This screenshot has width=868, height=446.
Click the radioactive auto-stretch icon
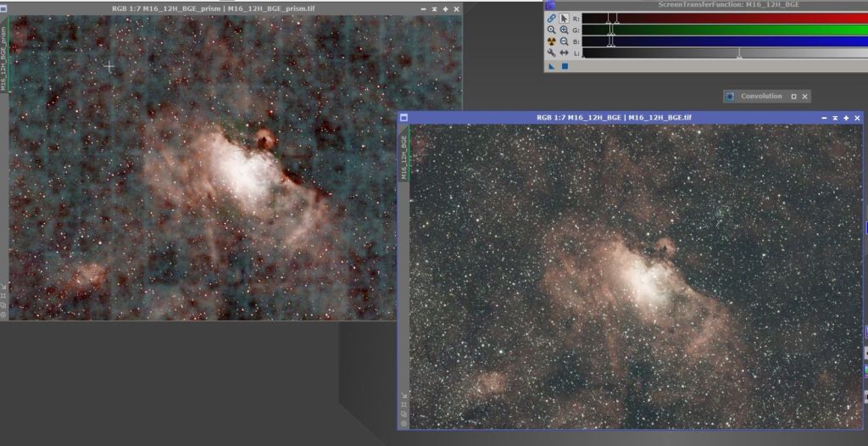551,42
